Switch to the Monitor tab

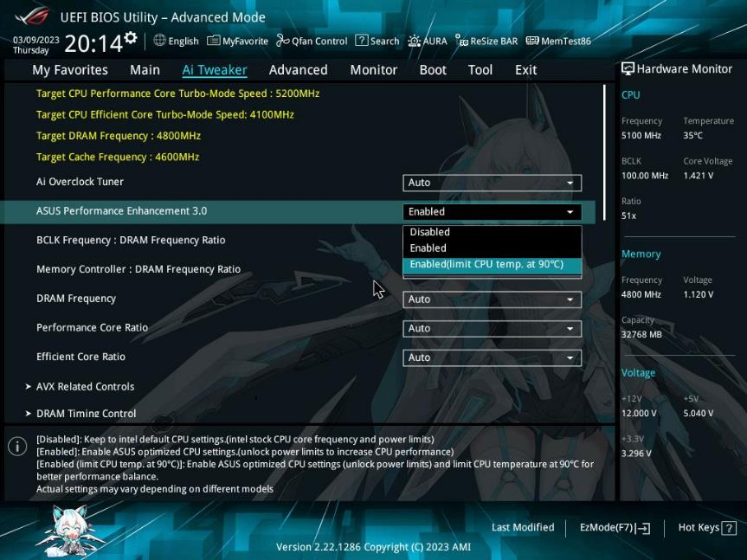373,70
